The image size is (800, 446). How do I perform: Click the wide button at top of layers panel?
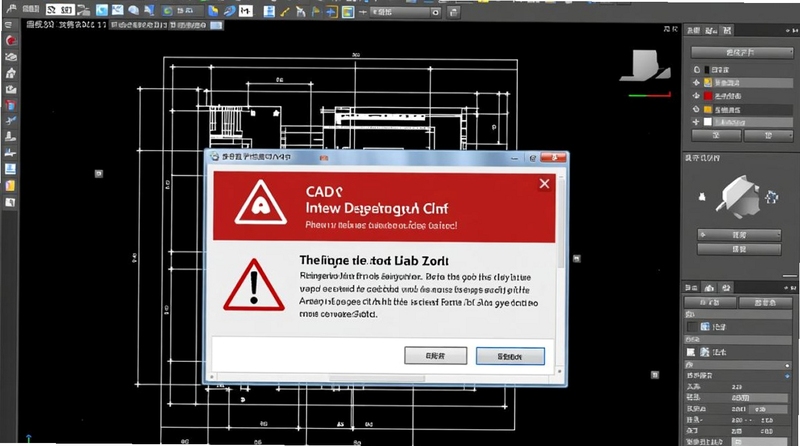(x=742, y=53)
